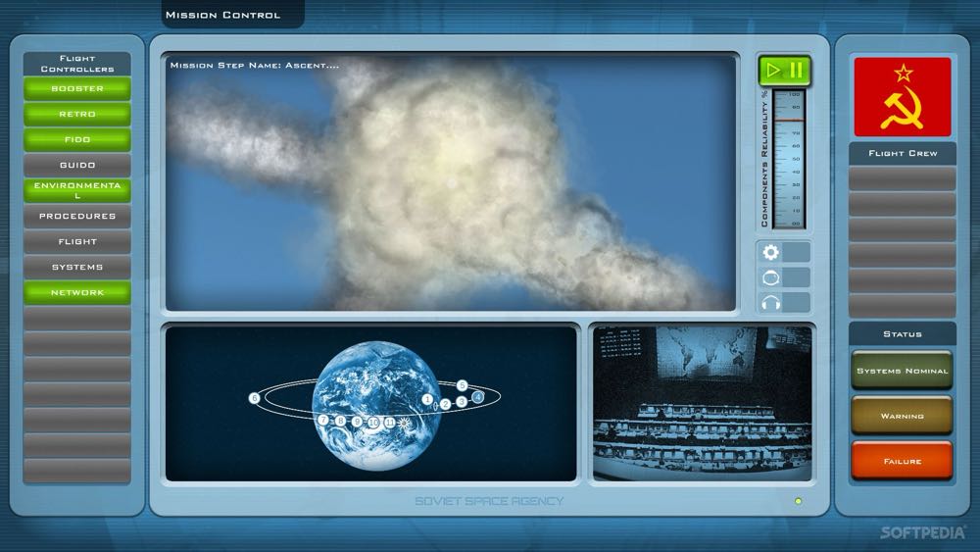Select mission step marker 8 on orbit
980x552 pixels.
point(340,421)
